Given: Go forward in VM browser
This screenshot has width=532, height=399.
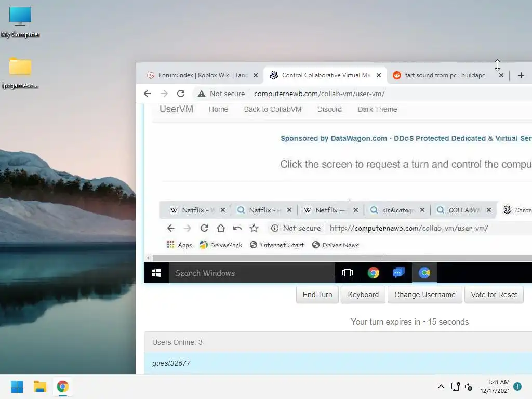Looking at the screenshot, I should point(187,229).
